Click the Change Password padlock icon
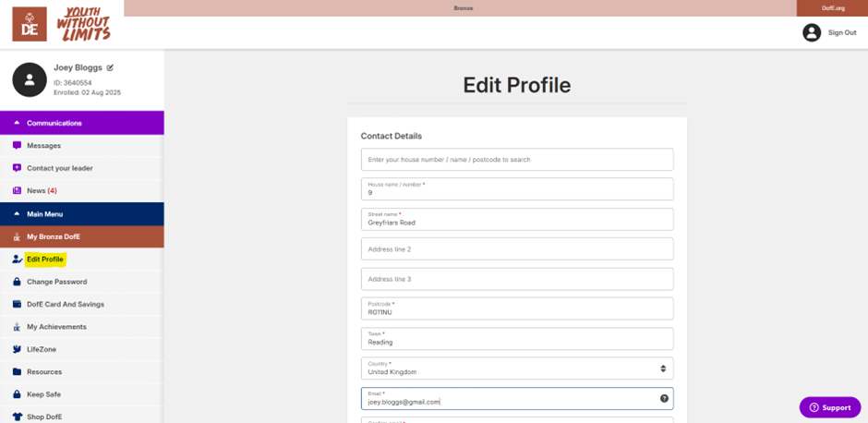The height and width of the screenshot is (423, 868). [17, 282]
